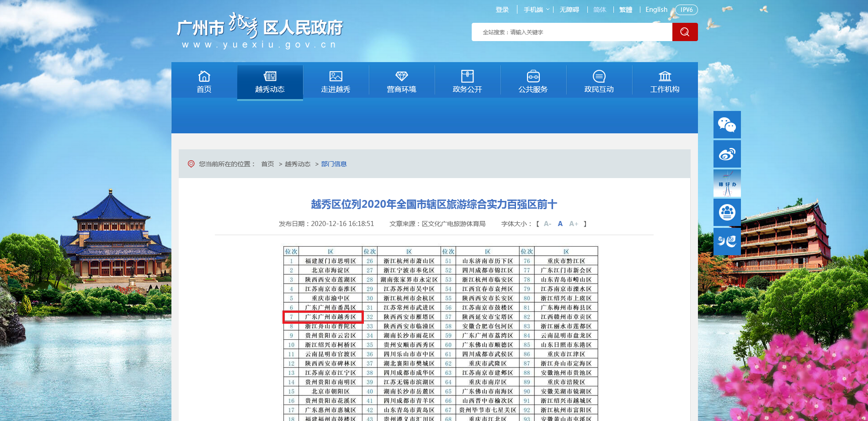Switch to 繁體 traditional Chinese
This screenshot has width=868, height=421.
(625, 10)
